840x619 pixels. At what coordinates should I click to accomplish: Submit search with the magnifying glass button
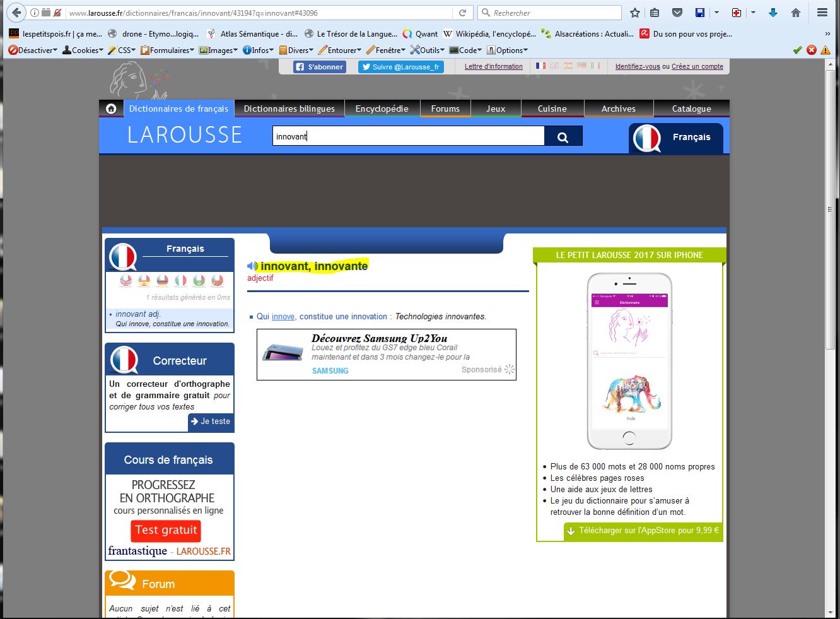pyautogui.click(x=563, y=137)
